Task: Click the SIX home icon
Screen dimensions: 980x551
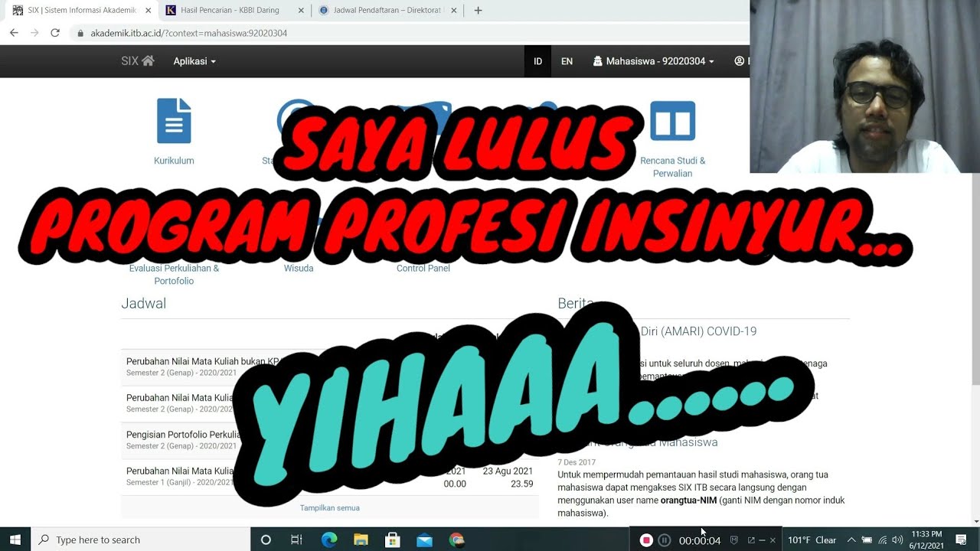Action: [148, 61]
